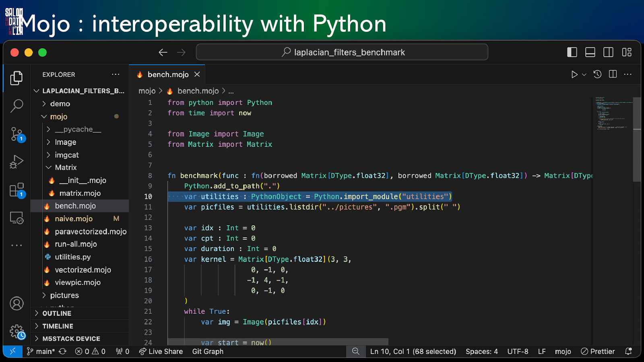
Task: Change language mode mojo in status bar
Action: coord(563,351)
